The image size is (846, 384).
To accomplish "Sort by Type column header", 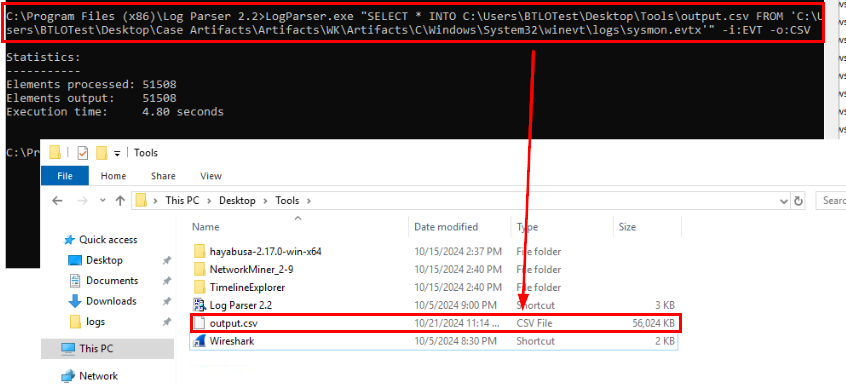I will pos(527,227).
